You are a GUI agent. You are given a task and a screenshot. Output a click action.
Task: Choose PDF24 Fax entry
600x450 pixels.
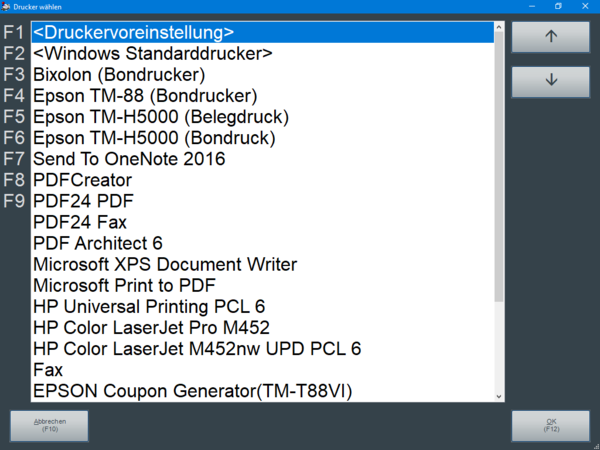[80, 222]
